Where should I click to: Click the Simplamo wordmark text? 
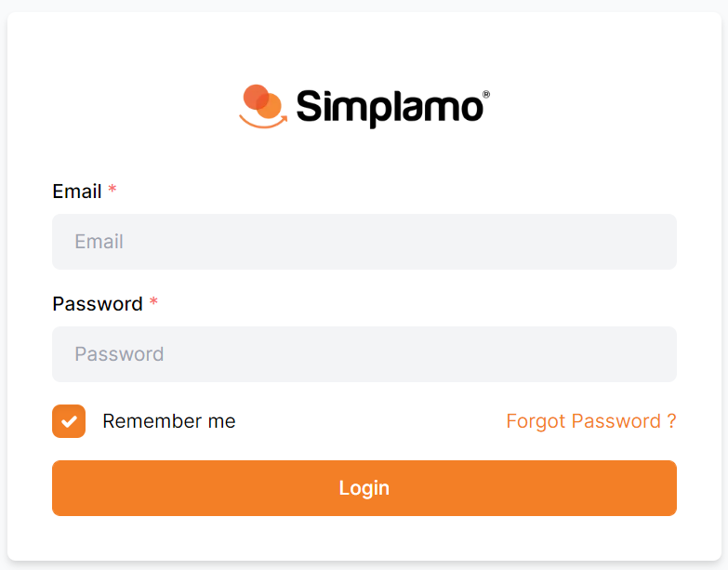(x=390, y=108)
